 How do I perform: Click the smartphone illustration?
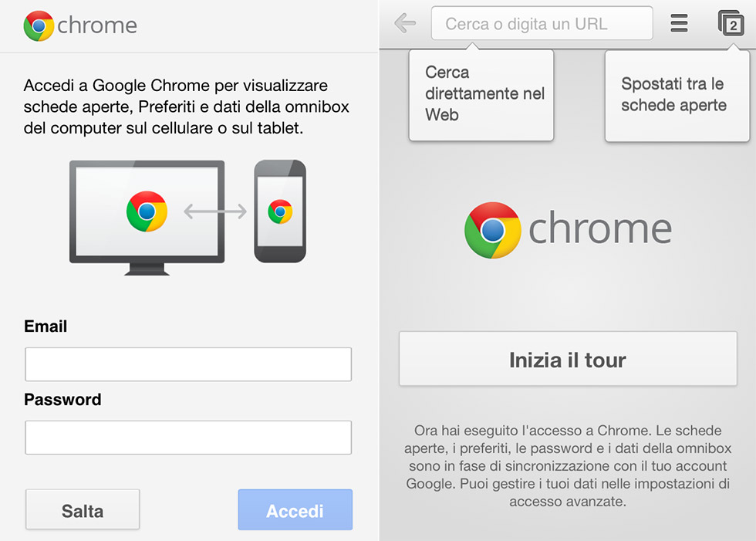[x=280, y=211]
